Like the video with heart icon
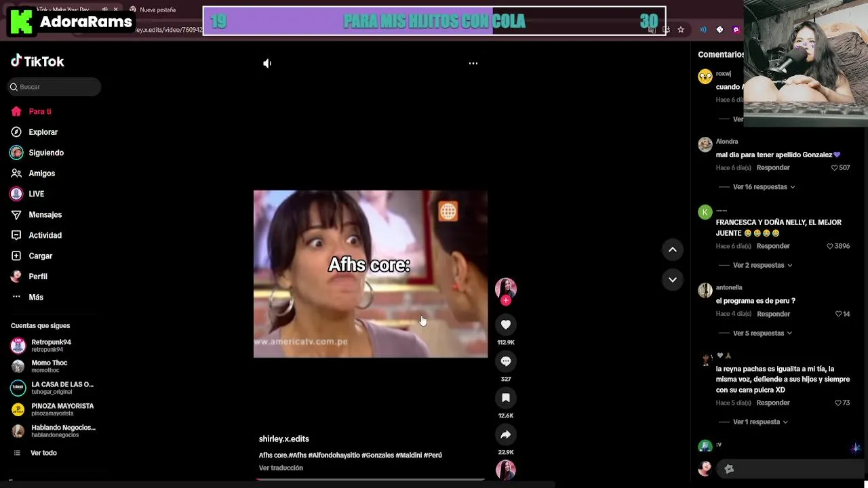The image size is (868, 488). tap(506, 325)
